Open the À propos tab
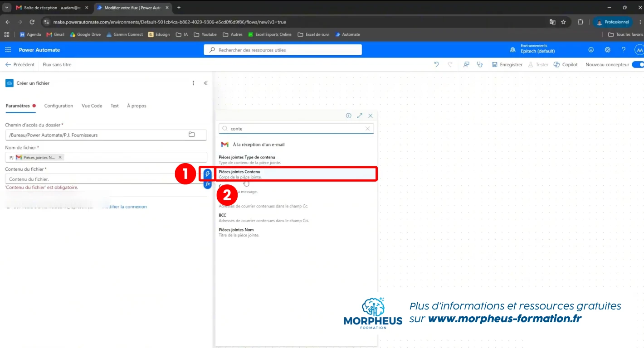 [137, 106]
